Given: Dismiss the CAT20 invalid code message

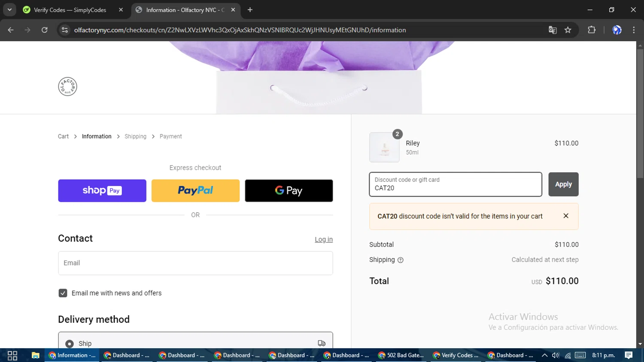Looking at the screenshot, I should click(566, 216).
